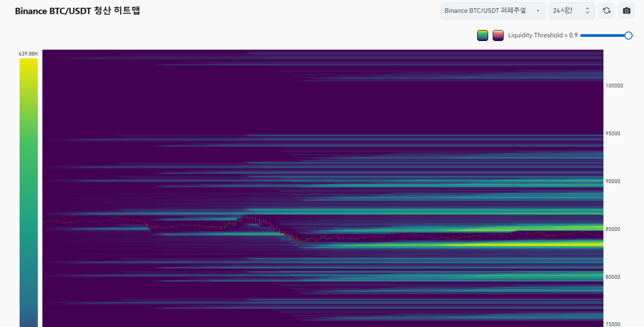Click the 75000 price axis label
The image size is (644, 327).
[613, 324]
